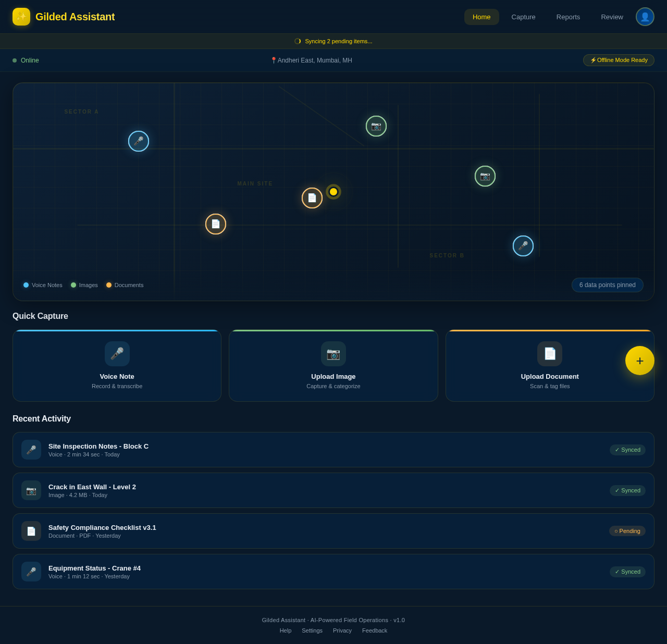Open the user profile avatar
667x644 pixels.
coord(645,17)
